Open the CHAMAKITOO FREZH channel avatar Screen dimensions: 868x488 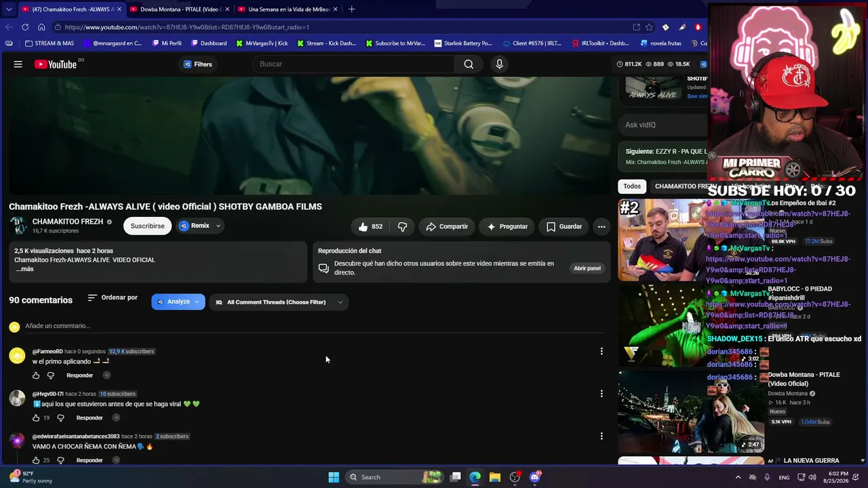[x=18, y=226]
